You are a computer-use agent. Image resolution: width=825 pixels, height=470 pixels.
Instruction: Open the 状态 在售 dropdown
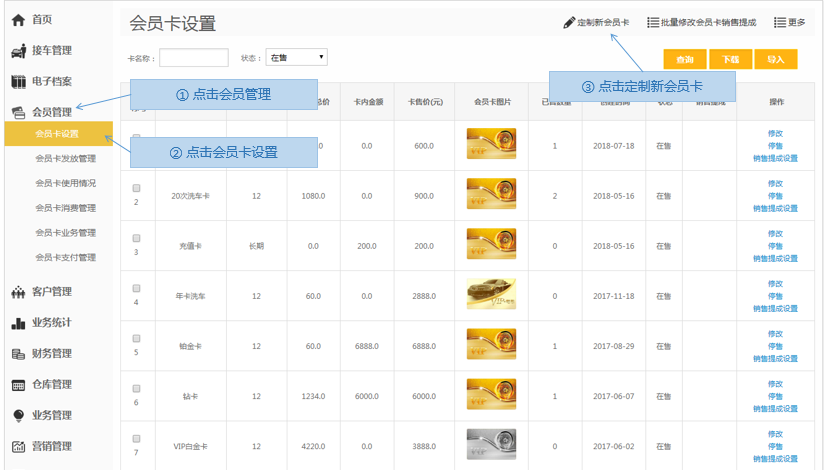[x=296, y=58]
